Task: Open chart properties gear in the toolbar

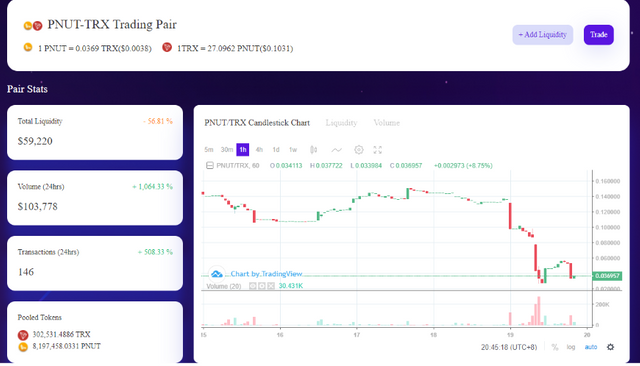Action: (x=359, y=150)
